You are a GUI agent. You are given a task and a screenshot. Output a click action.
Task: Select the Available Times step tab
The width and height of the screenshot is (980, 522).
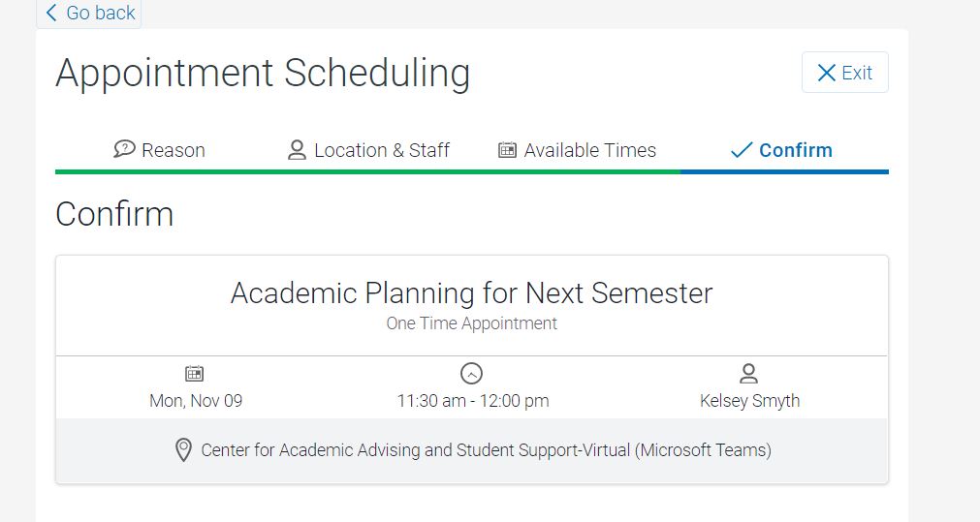tap(577, 150)
